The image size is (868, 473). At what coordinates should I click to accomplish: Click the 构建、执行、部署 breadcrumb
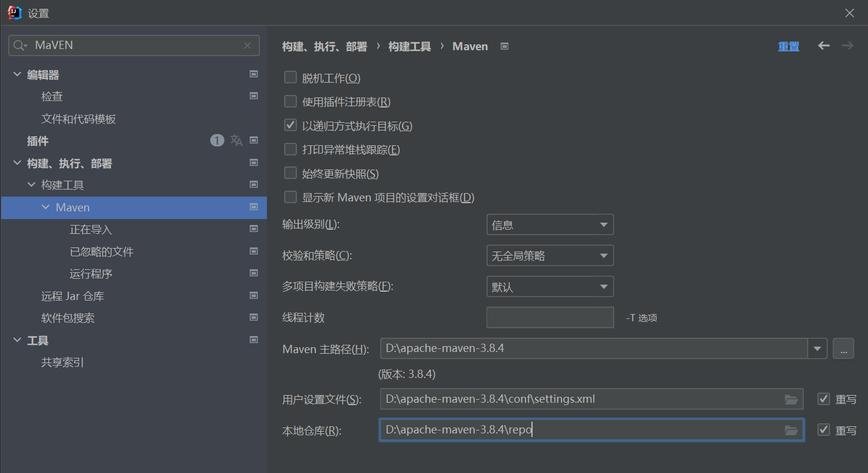325,46
